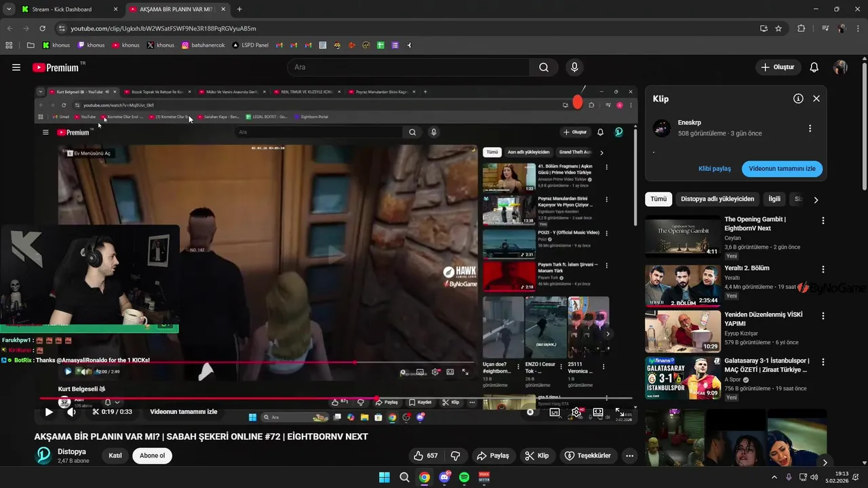This screenshot has width=868, height=488.
Task: Open The Opening Gambit video thumbnail
Action: 683,236
